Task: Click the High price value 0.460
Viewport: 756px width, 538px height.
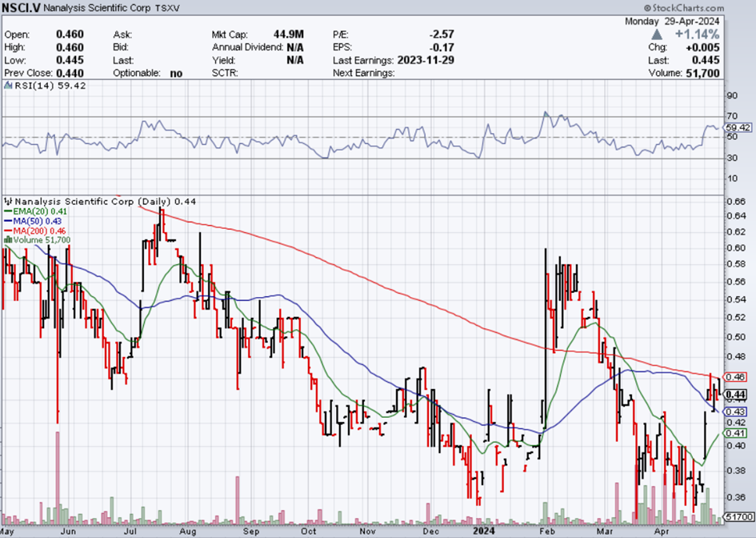Action: (x=70, y=47)
